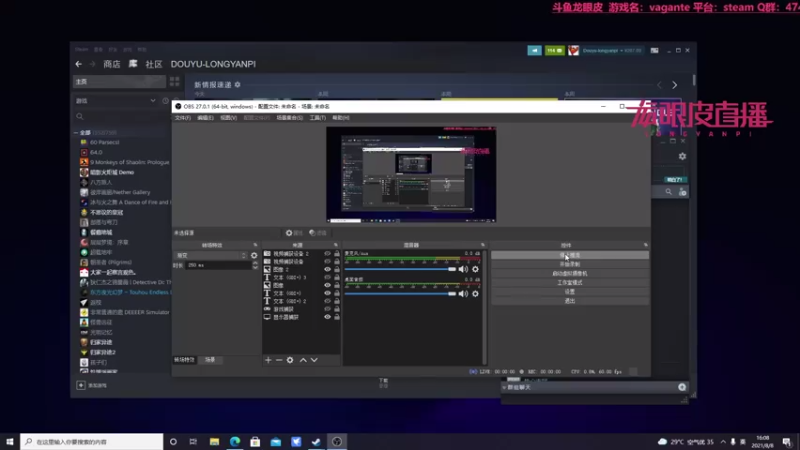Screen dimensions: 800x450
Task: Toggle visibility of 游戏捕获 source
Action: coord(328,309)
